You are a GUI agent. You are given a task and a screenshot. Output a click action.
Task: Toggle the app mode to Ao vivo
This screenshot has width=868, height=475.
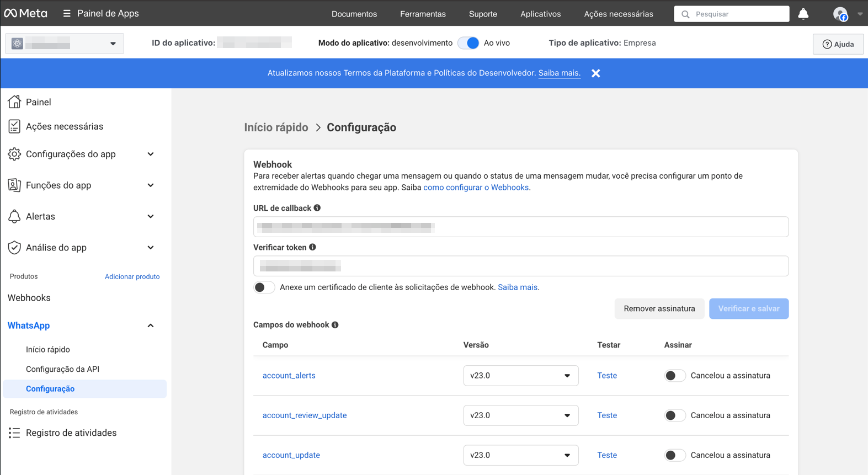point(468,43)
